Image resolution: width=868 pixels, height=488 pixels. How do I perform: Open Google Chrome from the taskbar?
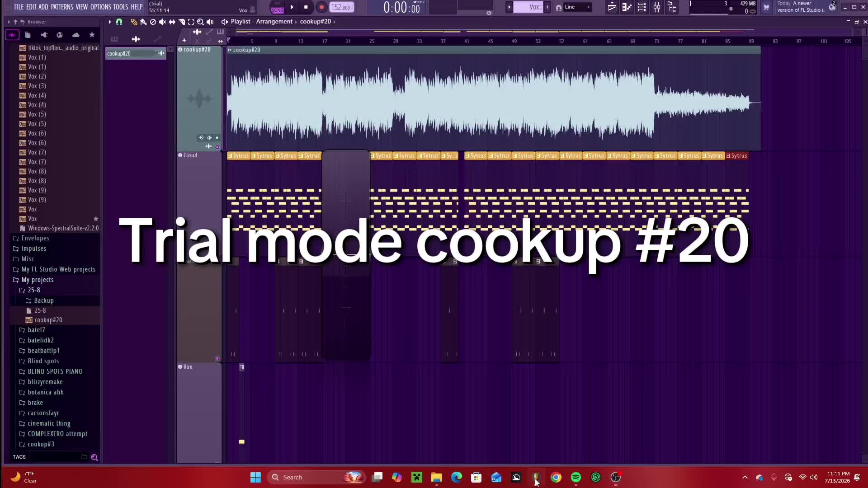pos(556,477)
